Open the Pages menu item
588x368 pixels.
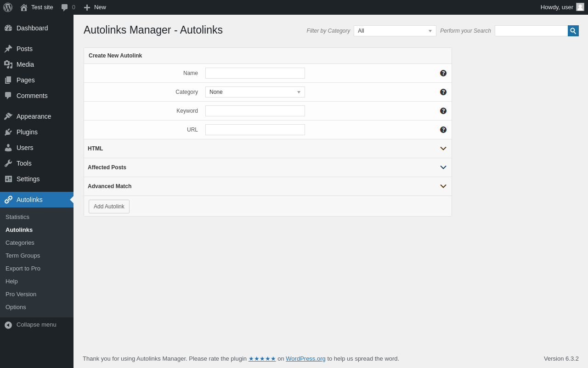(37, 80)
